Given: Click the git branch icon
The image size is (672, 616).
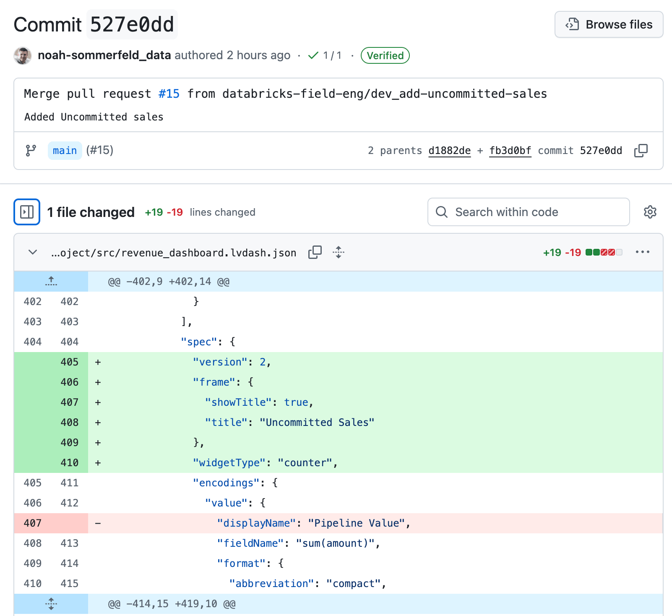Looking at the screenshot, I should pos(31,151).
